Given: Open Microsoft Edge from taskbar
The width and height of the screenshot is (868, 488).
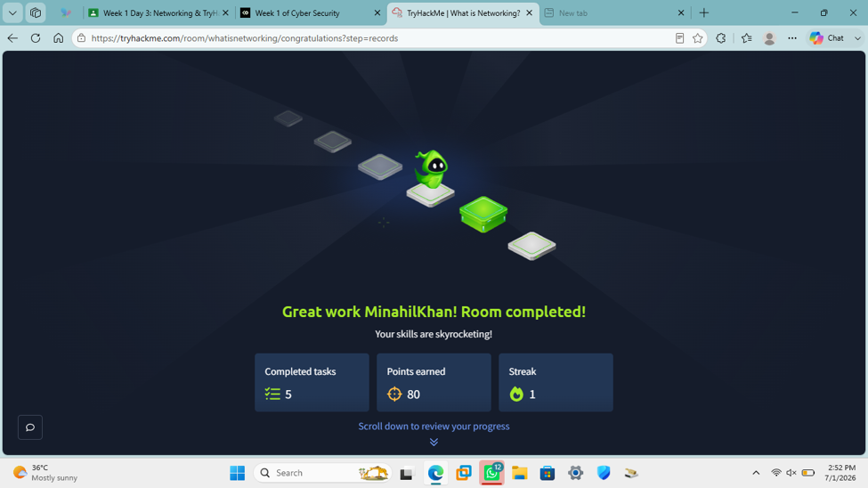Looking at the screenshot, I should (435, 473).
